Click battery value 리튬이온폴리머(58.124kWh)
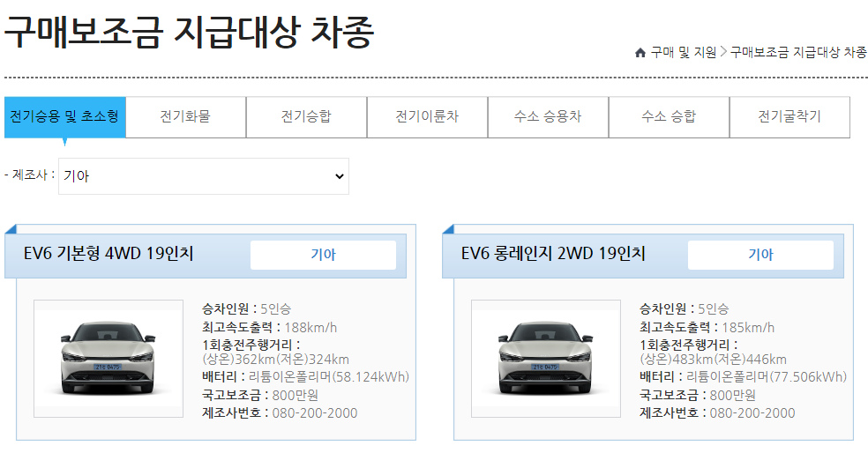 click(x=329, y=377)
